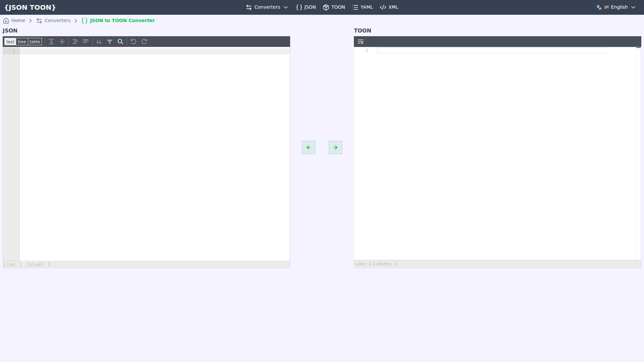
Task: Expand all JSON nodes in the editor
Action: (x=51, y=41)
